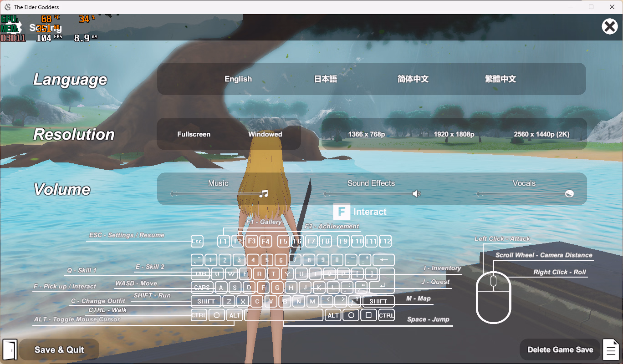Click the Language section heading
Viewport: 623px width, 364px height.
click(70, 80)
